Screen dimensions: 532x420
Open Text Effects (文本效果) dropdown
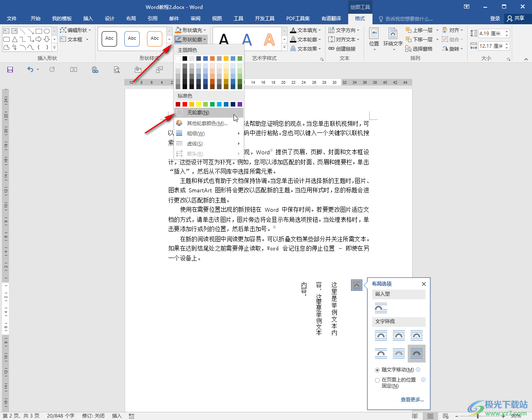(306, 49)
